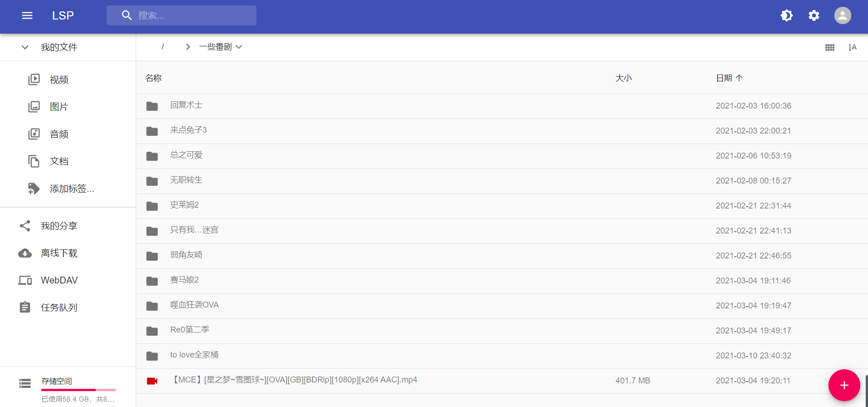
Task: Open the 一些番剧 folder dropdown
Action: click(x=221, y=47)
